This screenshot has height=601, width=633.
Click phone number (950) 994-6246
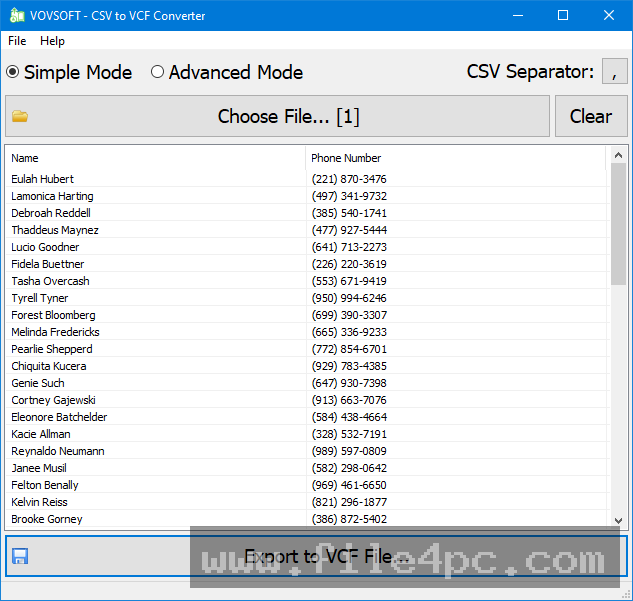tap(349, 298)
